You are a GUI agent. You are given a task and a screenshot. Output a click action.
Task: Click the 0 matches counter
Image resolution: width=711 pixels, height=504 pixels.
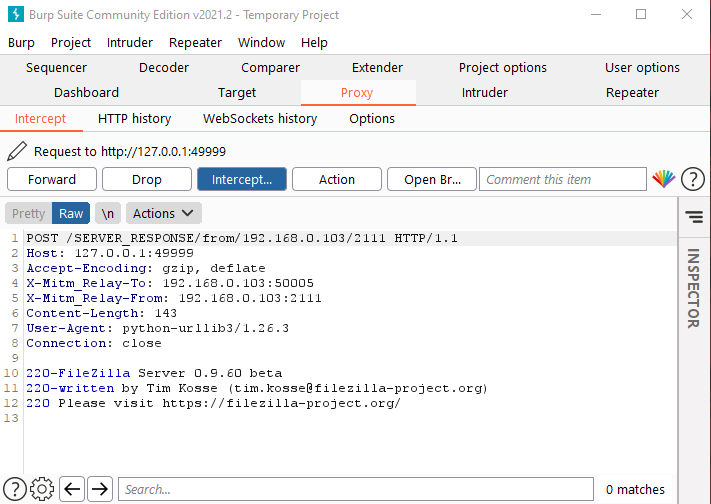635,489
